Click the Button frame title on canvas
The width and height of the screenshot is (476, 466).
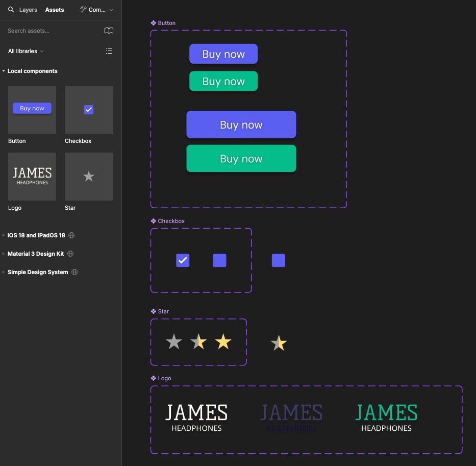pos(167,23)
